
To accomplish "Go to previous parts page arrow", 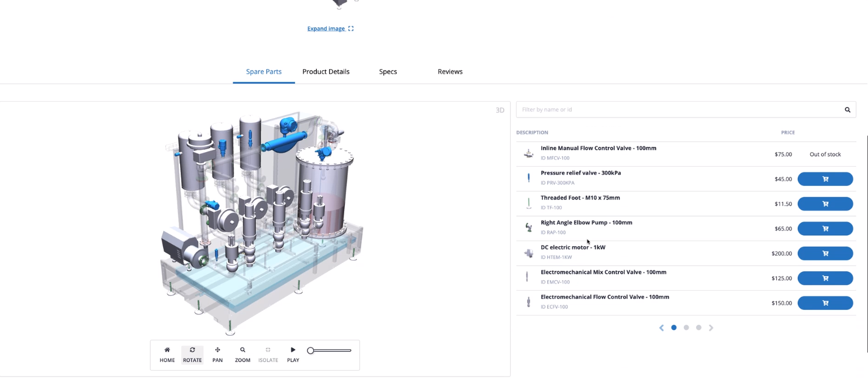I will pyautogui.click(x=662, y=328).
